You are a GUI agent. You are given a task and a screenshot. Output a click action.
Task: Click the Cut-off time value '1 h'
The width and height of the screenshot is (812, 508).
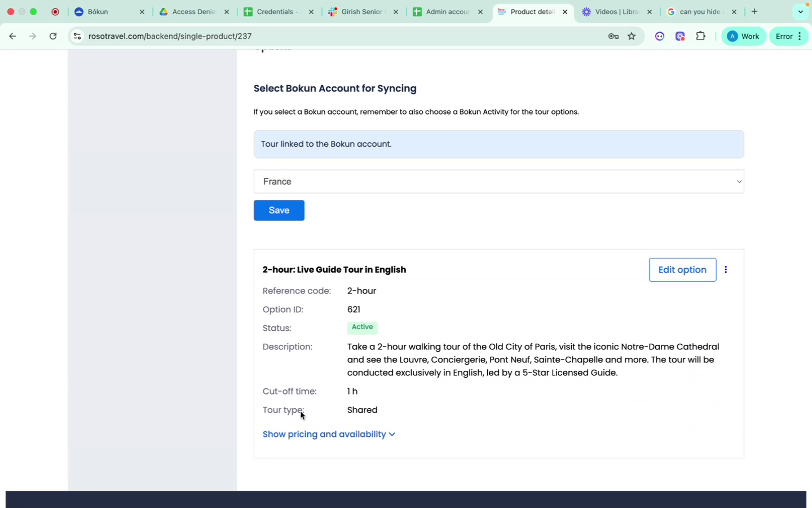352,391
